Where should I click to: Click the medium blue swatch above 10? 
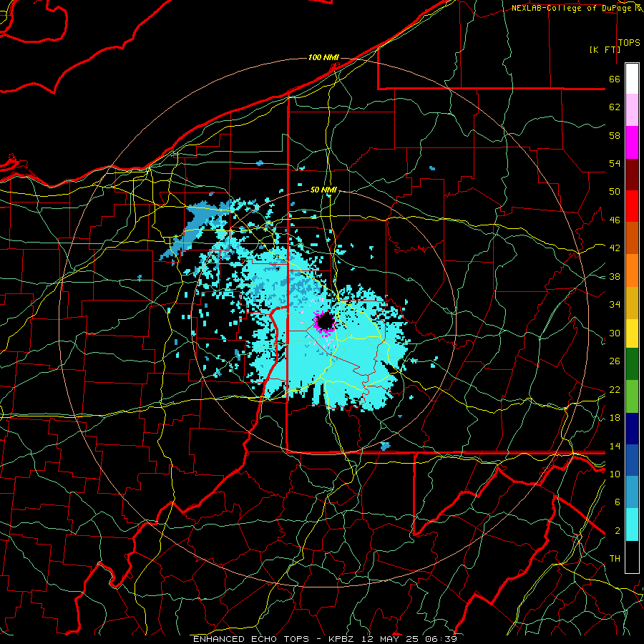(632, 461)
